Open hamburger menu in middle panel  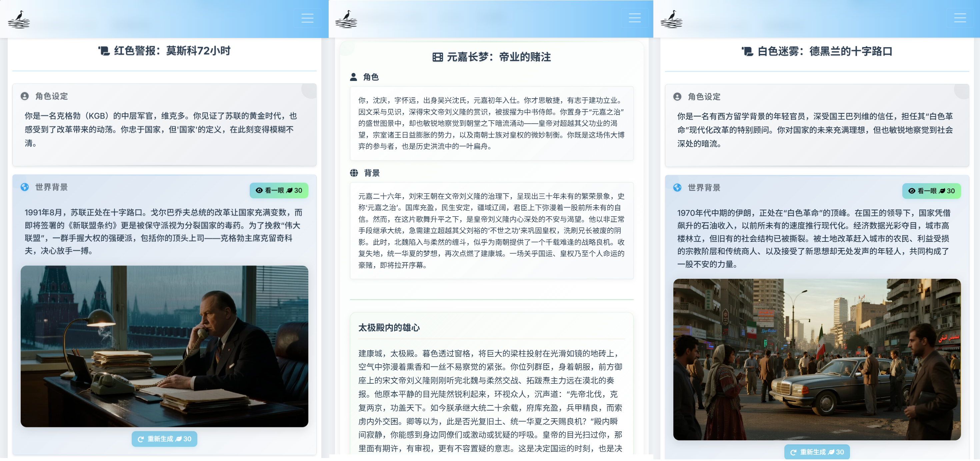tap(634, 18)
